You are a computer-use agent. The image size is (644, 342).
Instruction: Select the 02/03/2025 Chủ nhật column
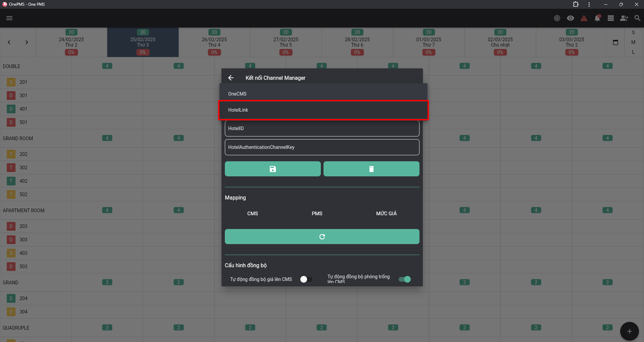click(500, 42)
